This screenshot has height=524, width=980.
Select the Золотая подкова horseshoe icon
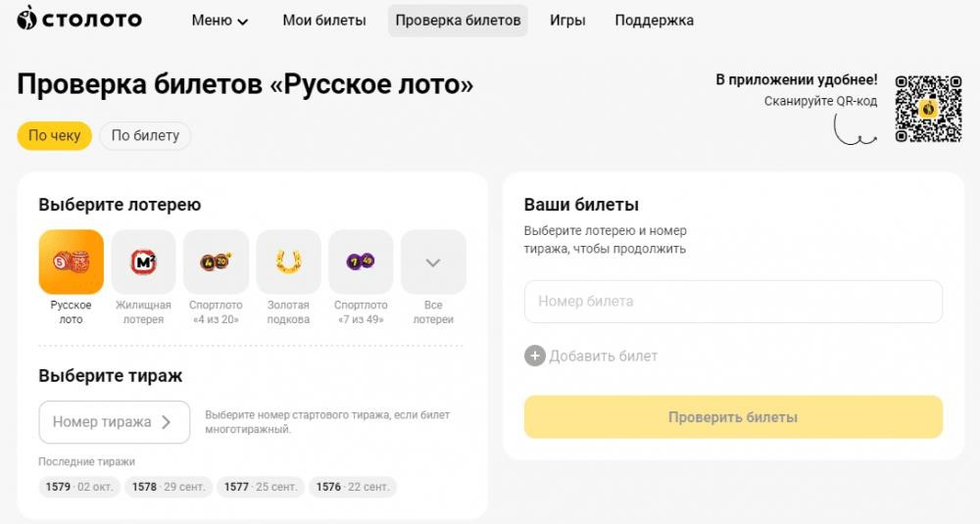click(x=288, y=262)
